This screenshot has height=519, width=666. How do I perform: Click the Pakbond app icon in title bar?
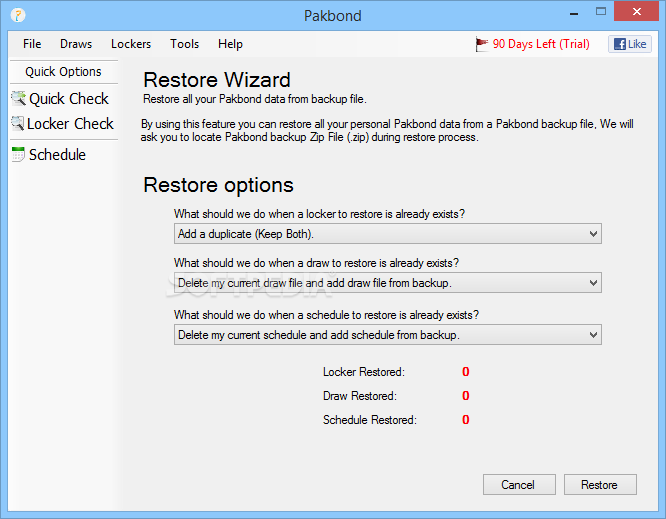coord(18,15)
